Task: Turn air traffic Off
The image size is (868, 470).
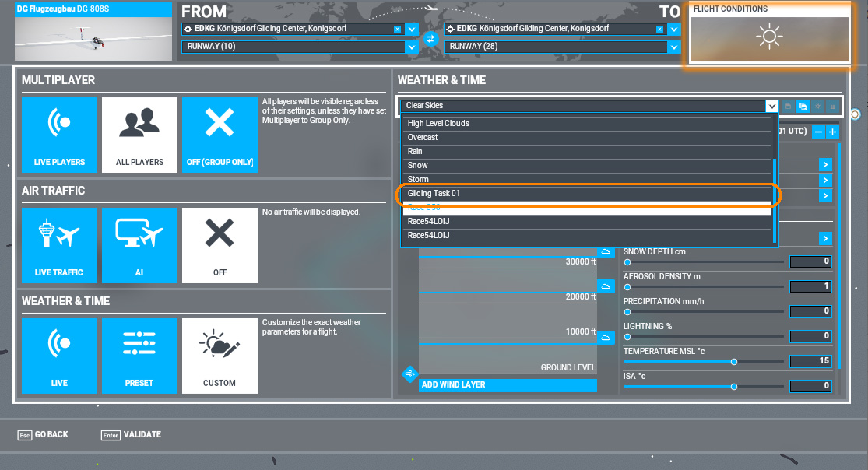Action: [x=220, y=245]
